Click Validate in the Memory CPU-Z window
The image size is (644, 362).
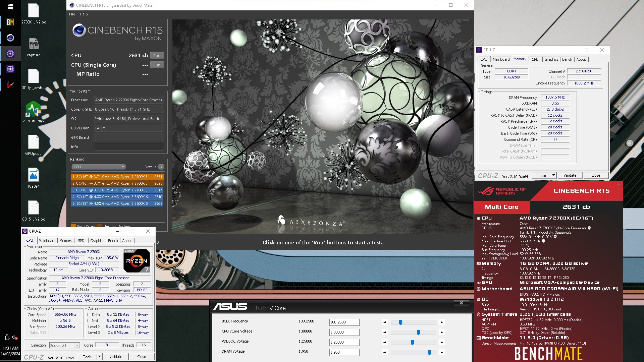pyautogui.click(x=570, y=175)
